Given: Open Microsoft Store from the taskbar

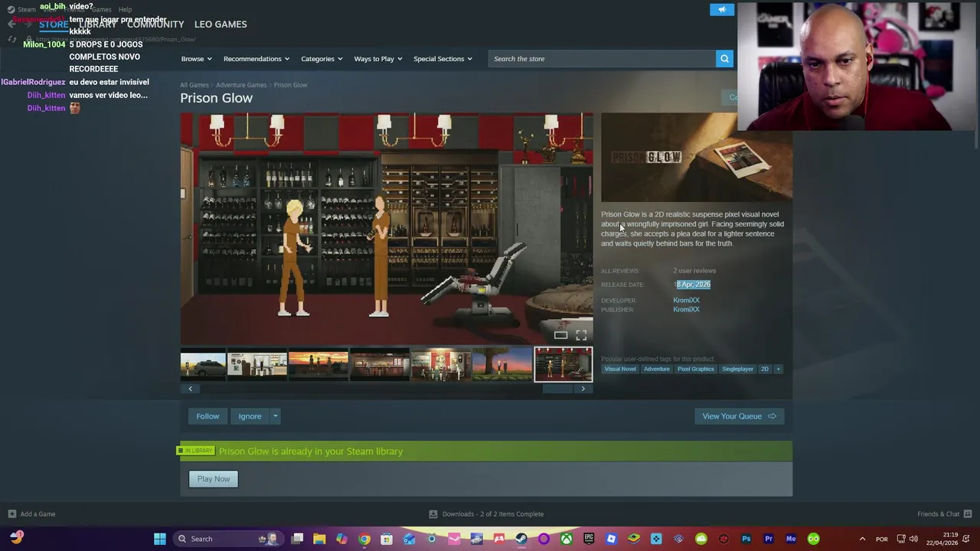Looking at the screenshot, I should [x=387, y=539].
